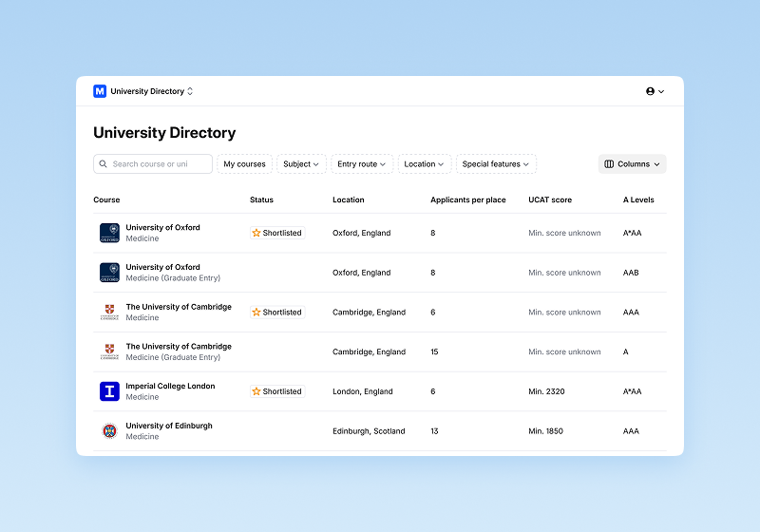Open the Imperial College London Medicine course
Screen dimensions: 760x532
(170, 391)
